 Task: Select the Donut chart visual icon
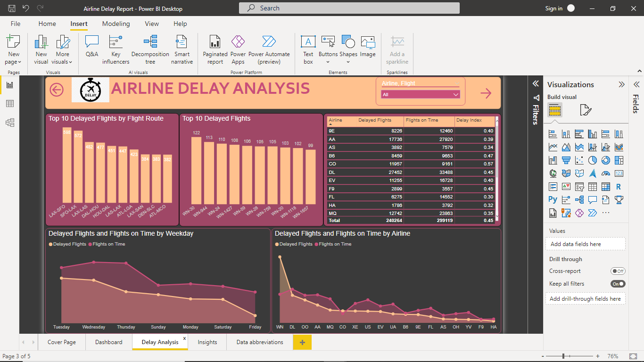(605, 160)
